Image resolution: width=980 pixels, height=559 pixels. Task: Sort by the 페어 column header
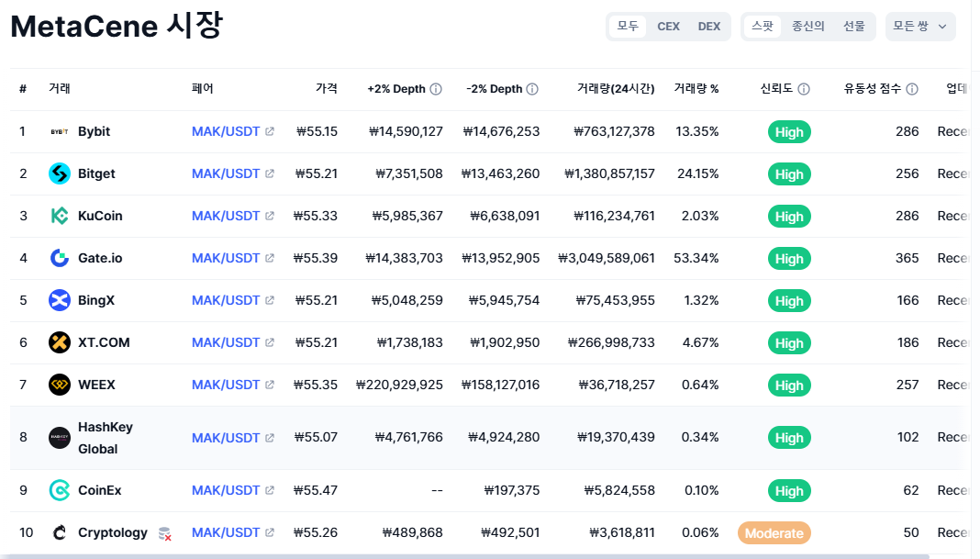(203, 89)
